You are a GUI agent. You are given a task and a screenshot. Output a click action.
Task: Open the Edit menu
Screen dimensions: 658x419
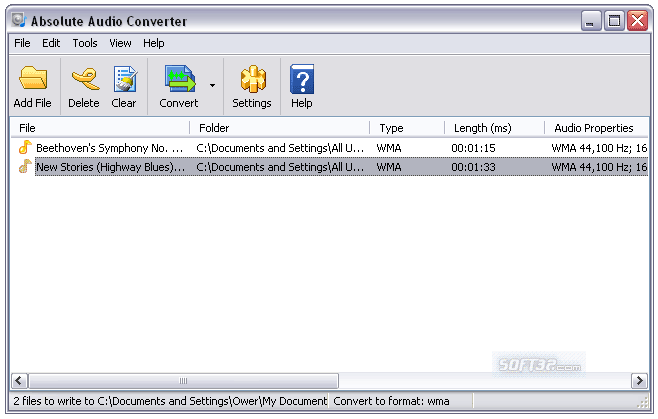(51, 43)
